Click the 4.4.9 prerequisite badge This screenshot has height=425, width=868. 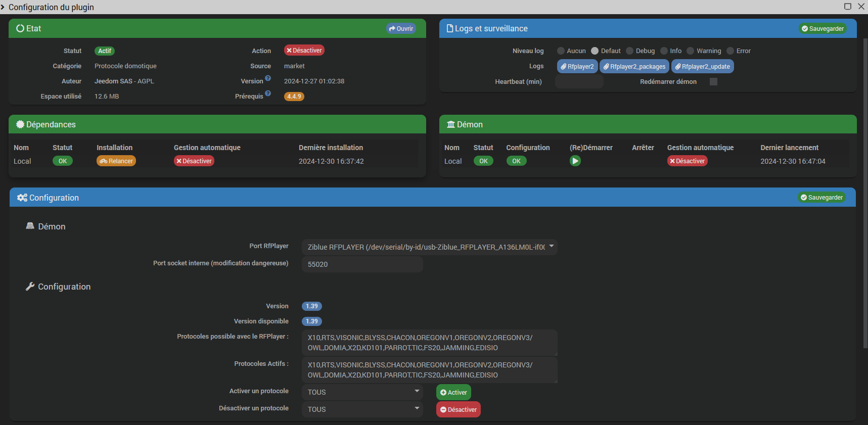(294, 96)
